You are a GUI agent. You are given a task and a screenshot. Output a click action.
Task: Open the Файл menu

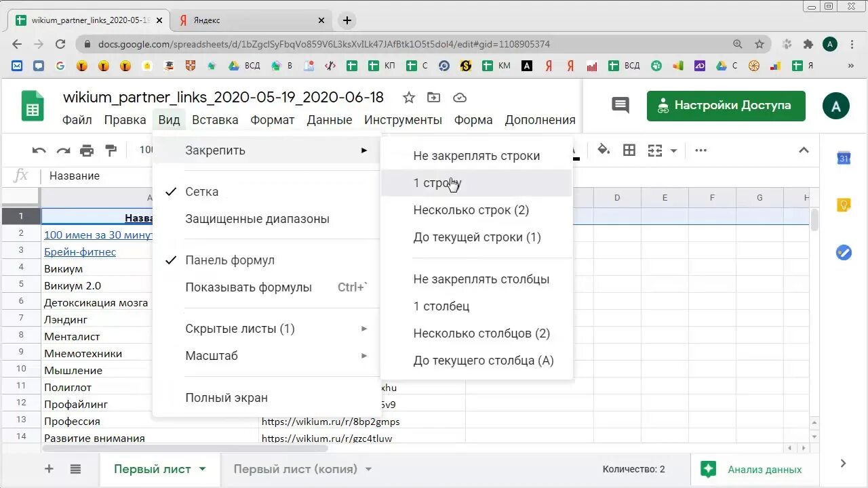point(77,120)
